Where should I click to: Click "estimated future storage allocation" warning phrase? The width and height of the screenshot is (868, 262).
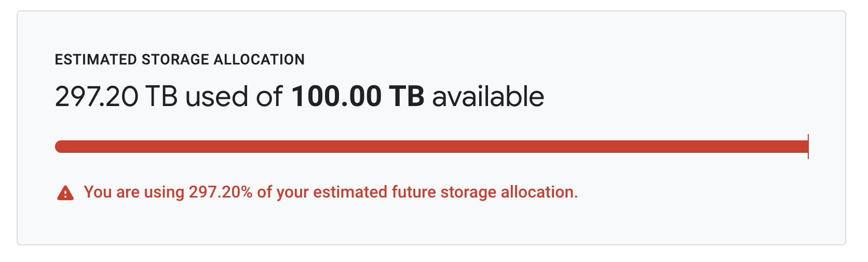[x=445, y=192]
